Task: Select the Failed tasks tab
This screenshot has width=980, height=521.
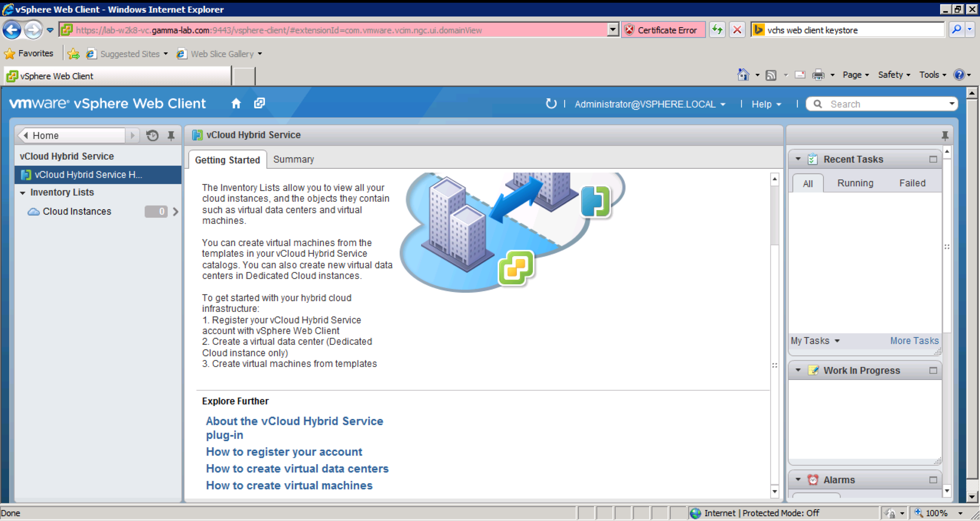Action: pos(912,183)
